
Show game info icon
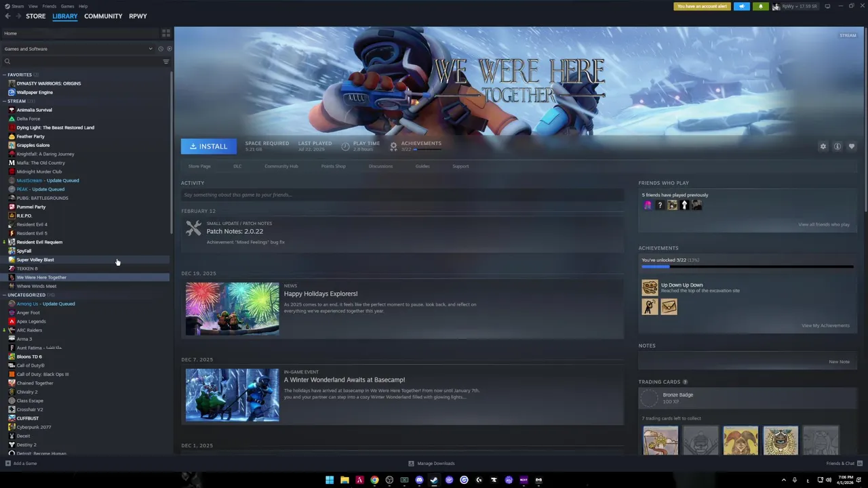pos(837,146)
